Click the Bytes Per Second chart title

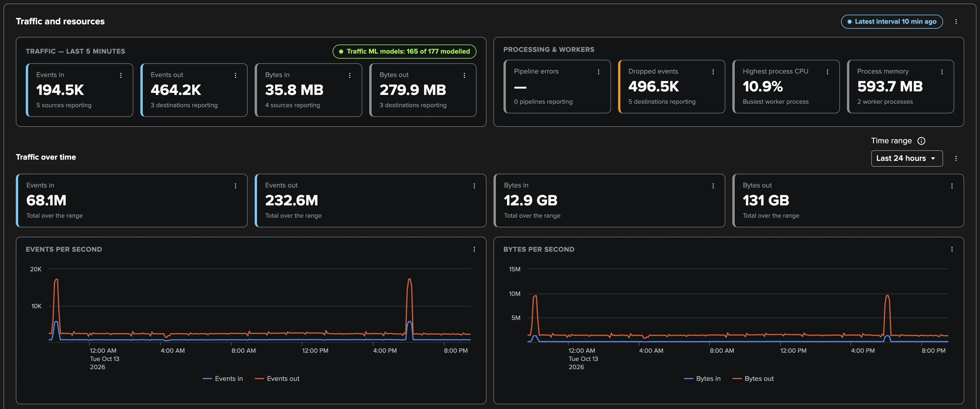[539, 249]
